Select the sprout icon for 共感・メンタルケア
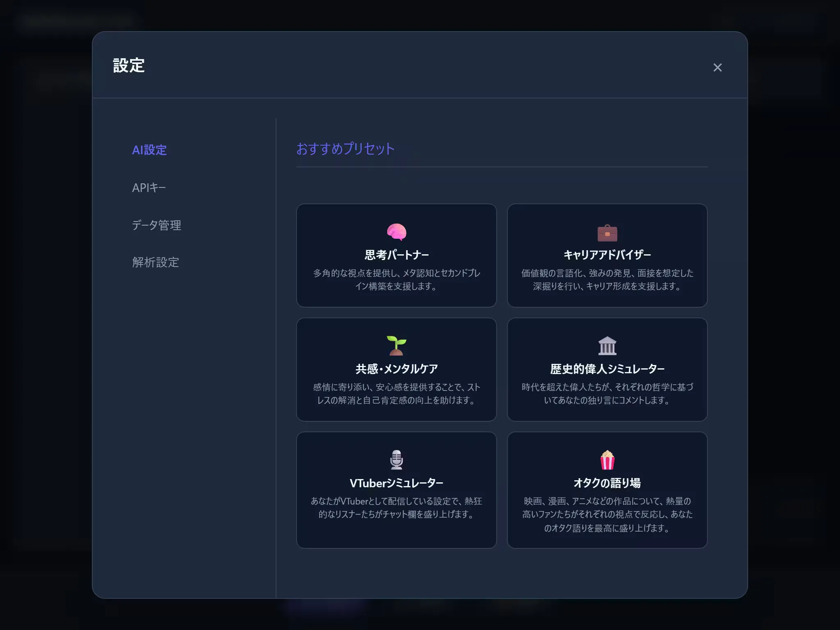 396,346
